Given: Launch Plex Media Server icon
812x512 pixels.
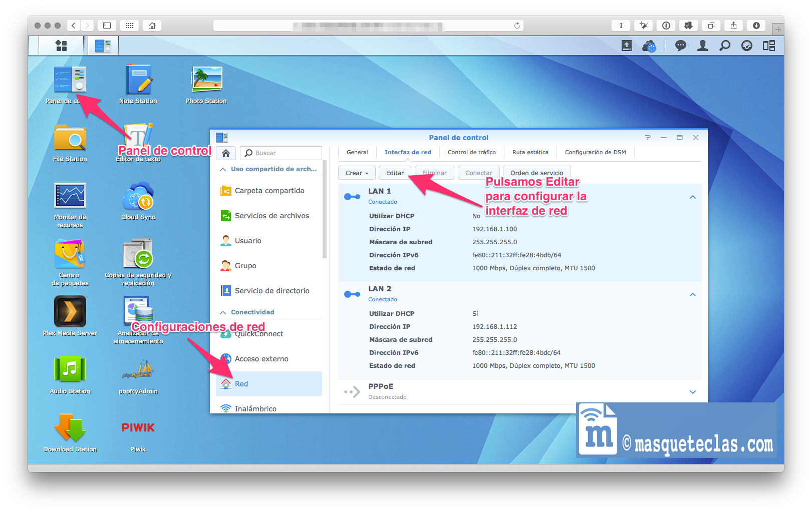Looking at the screenshot, I should pyautogui.click(x=70, y=312).
